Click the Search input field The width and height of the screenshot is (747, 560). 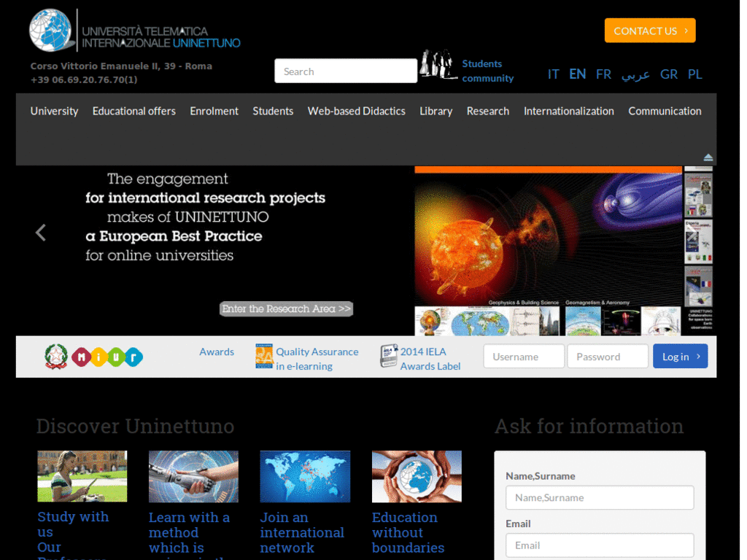tap(346, 71)
